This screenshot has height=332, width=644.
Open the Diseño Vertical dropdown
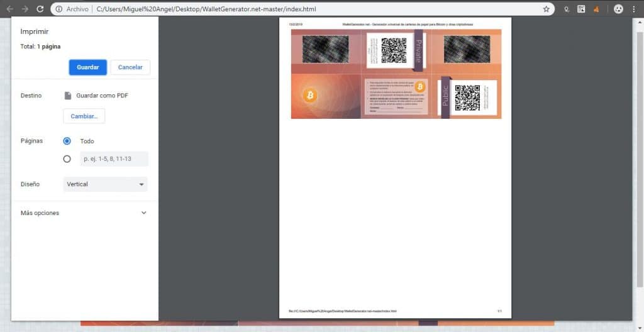tap(105, 184)
